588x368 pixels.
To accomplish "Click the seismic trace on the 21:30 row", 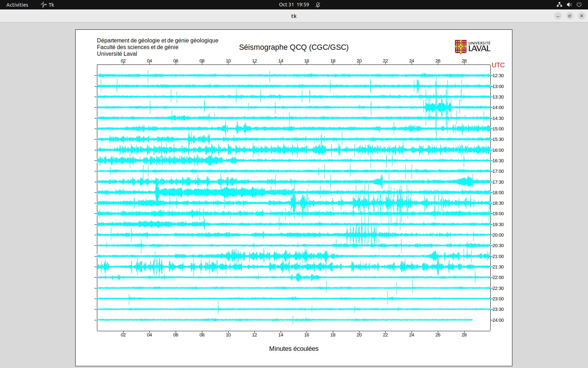I will [294, 267].
